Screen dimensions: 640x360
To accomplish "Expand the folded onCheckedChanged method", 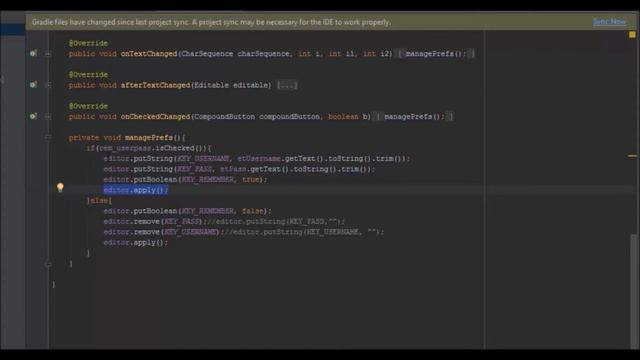I will tap(48, 116).
